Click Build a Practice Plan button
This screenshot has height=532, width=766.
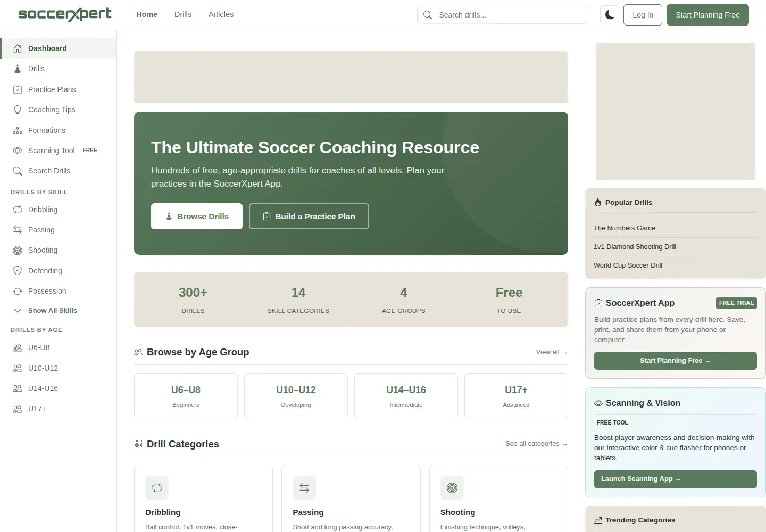[x=309, y=217]
